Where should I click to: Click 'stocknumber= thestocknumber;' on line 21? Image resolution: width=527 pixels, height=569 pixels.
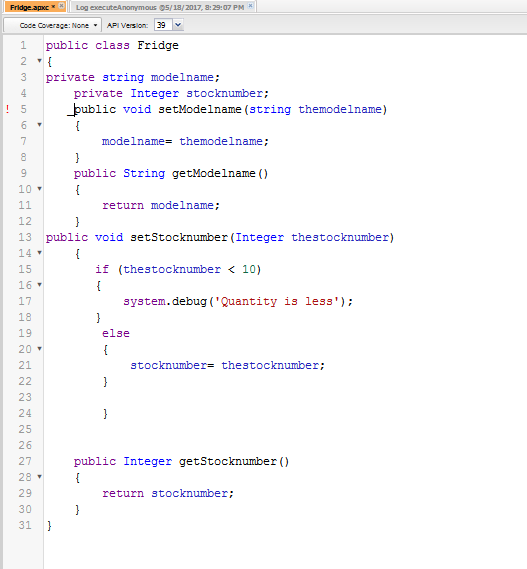(228, 365)
